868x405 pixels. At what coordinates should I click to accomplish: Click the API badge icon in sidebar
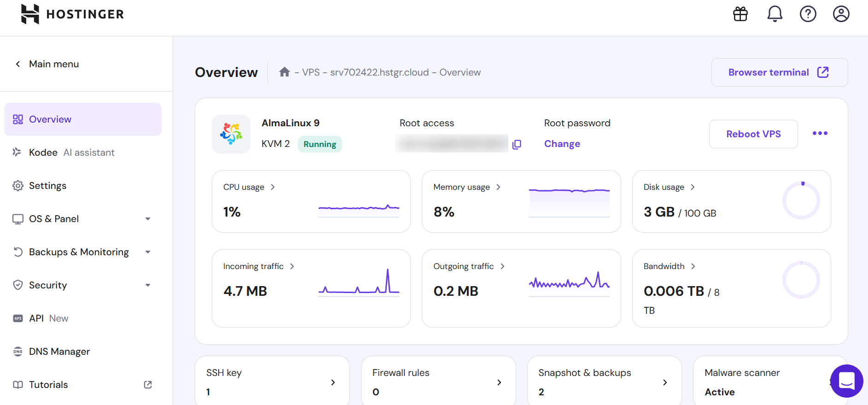(x=18, y=318)
